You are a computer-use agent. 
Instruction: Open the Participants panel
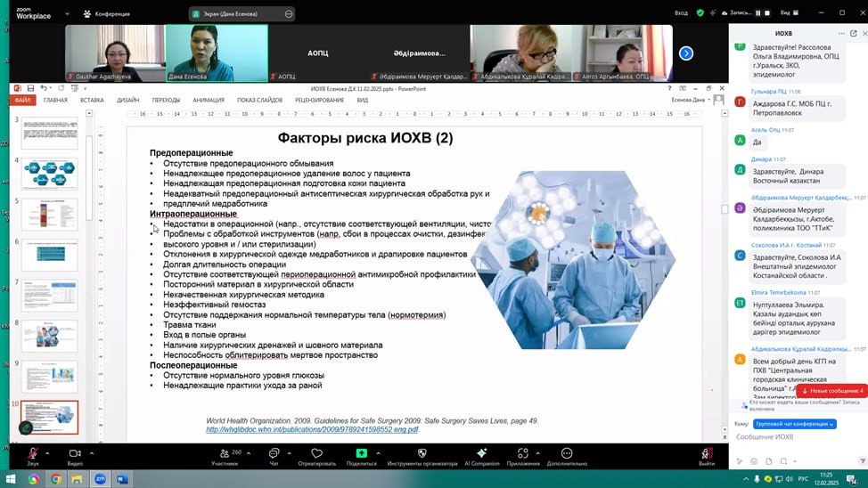point(224,453)
